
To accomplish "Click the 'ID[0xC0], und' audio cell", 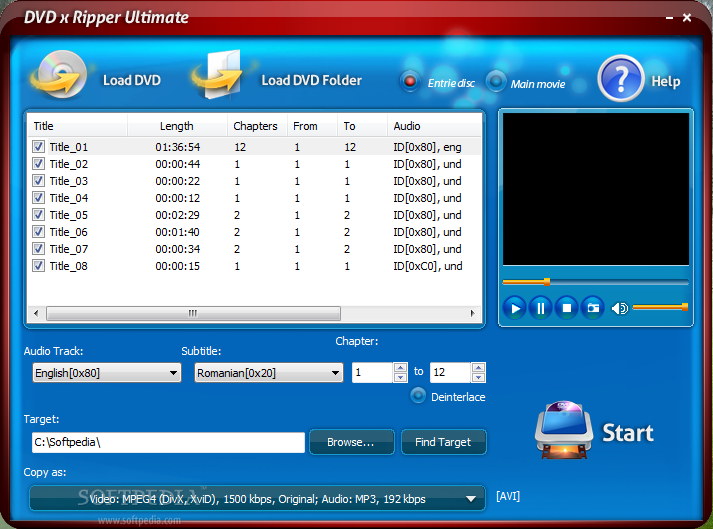I will [428, 266].
